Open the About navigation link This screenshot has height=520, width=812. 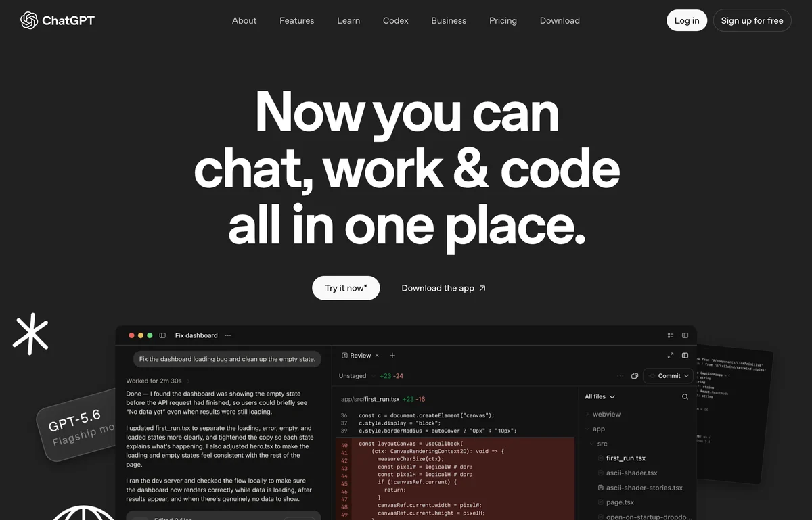coord(244,20)
